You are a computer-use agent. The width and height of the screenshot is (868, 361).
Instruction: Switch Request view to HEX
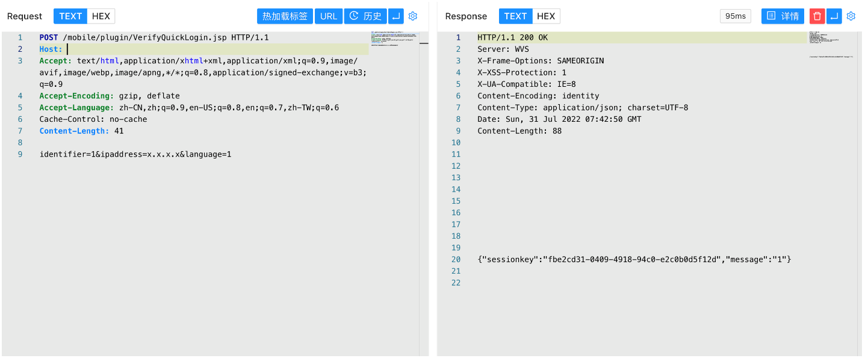101,16
